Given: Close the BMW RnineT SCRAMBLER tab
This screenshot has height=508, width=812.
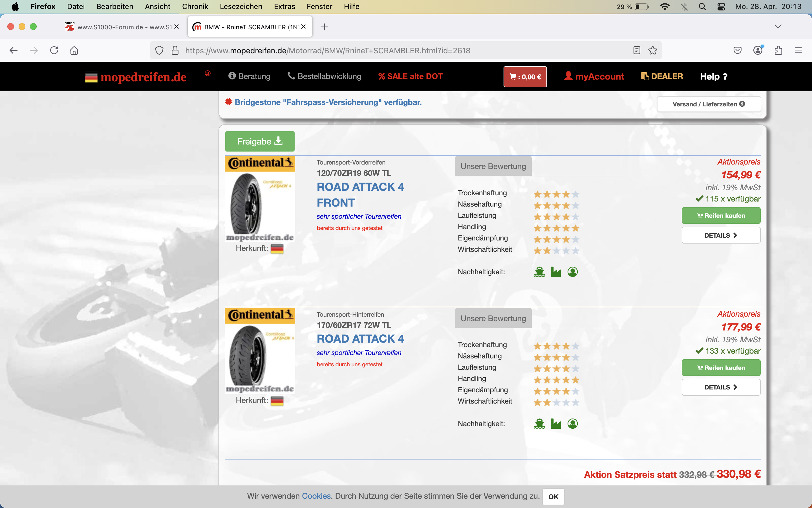Looking at the screenshot, I should [303, 27].
